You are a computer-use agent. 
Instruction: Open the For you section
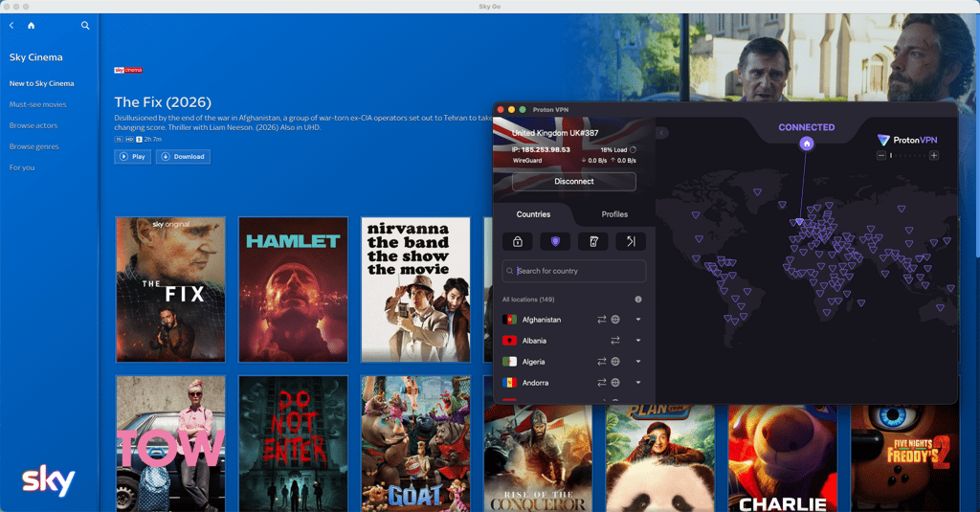22,167
